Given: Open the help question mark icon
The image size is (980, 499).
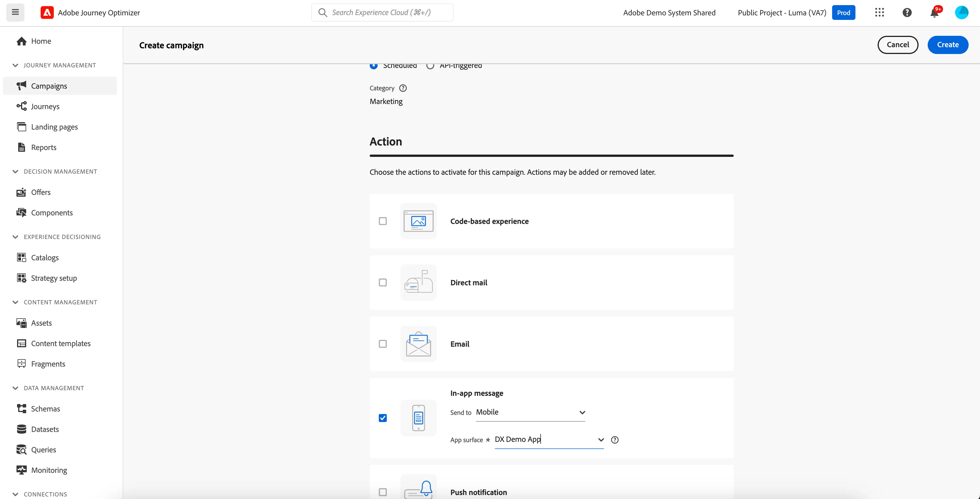Looking at the screenshot, I should click(x=907, y=13).
